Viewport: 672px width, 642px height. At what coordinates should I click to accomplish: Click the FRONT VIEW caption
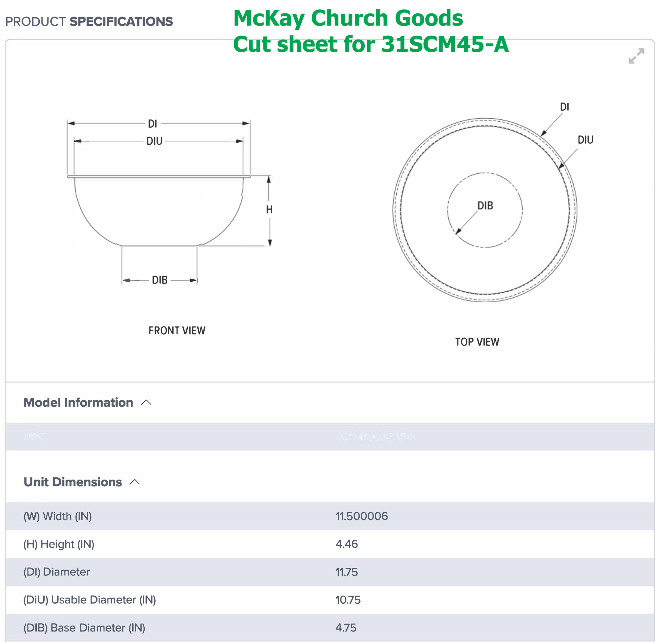click(x=177, y=331)
